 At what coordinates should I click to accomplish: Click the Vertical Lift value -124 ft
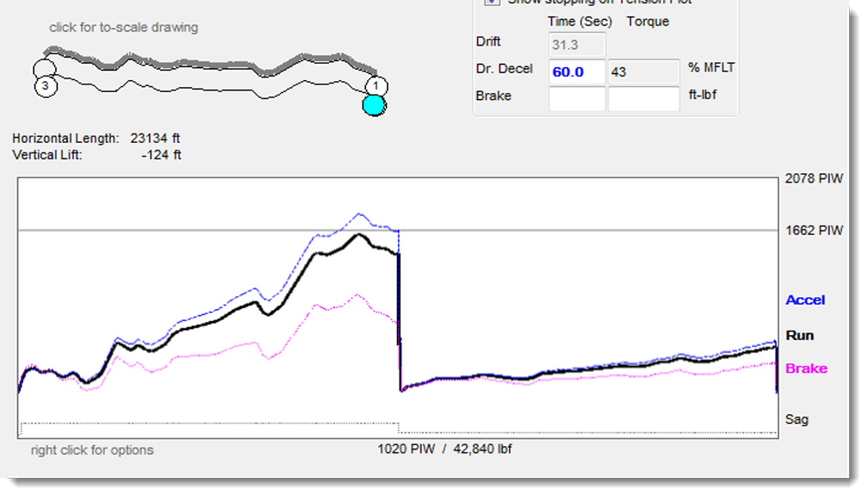(161, 155)
